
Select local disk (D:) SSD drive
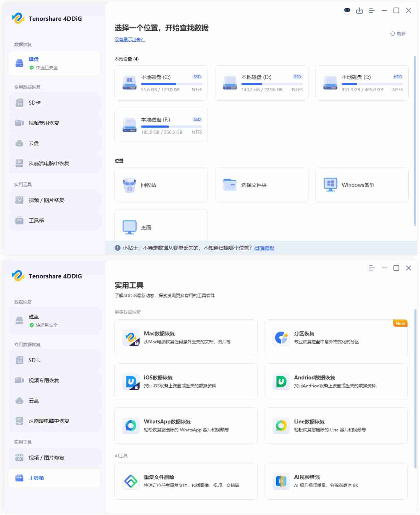pos(261,83)
